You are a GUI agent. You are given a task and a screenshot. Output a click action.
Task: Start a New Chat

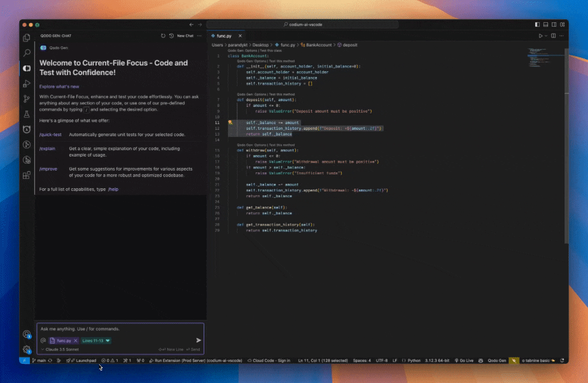tap(185, 36)
